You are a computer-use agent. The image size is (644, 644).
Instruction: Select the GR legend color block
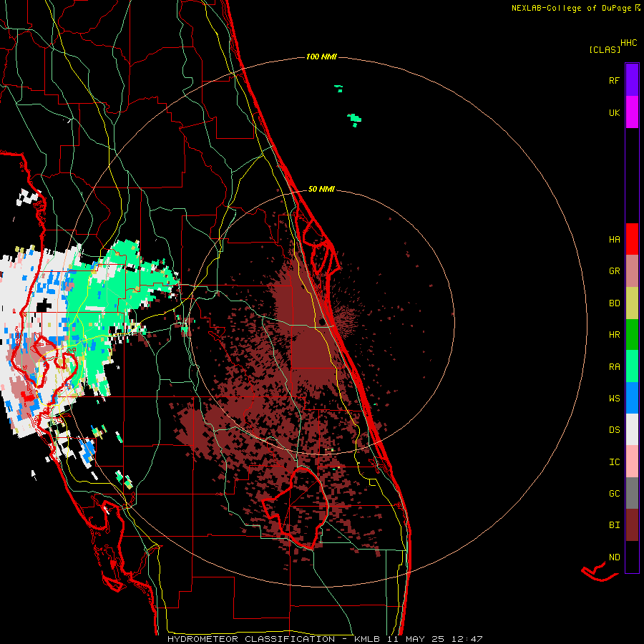632,271
